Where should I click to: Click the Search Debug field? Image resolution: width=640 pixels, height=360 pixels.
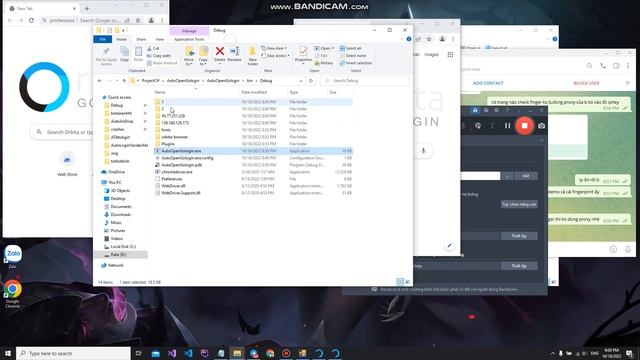point(364,81)
